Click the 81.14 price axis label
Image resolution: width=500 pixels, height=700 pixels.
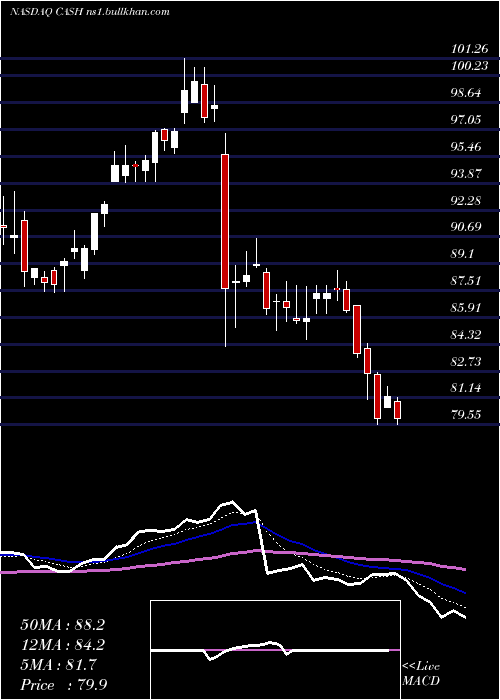(x=464, y=388)
